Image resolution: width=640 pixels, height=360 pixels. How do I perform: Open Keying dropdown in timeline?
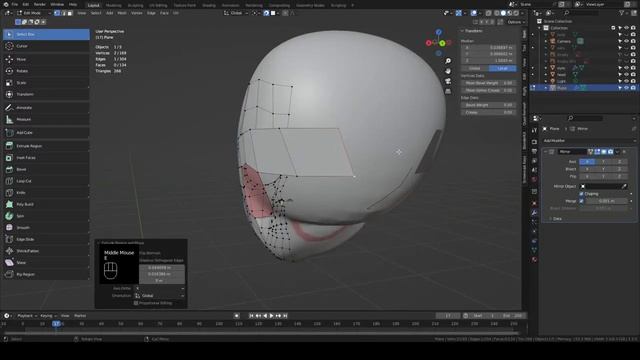(x=48, y=316)
